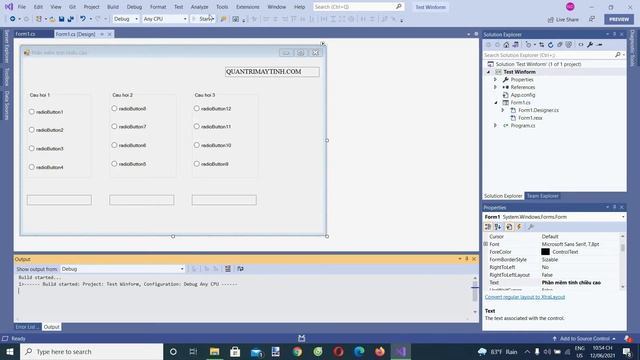Click Add to Source Control

pyautogui.click(x=584, y=338)
